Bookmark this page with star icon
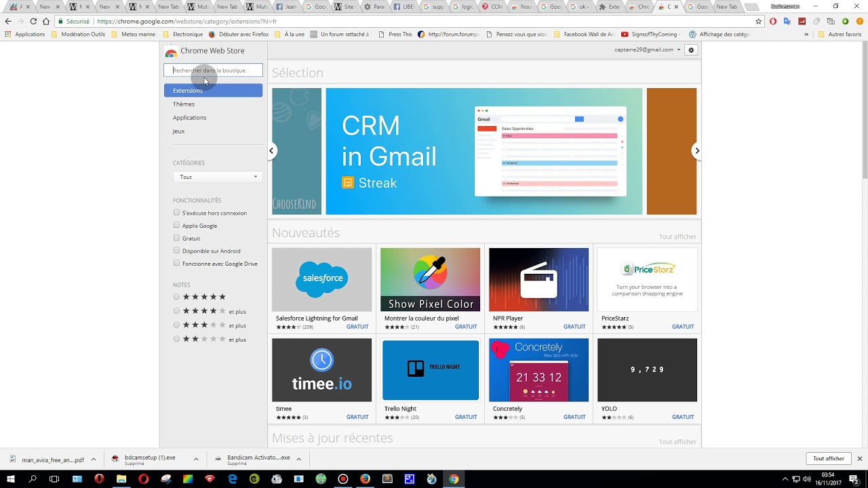This screenshot has height=488, width=868. pos(758,21)
